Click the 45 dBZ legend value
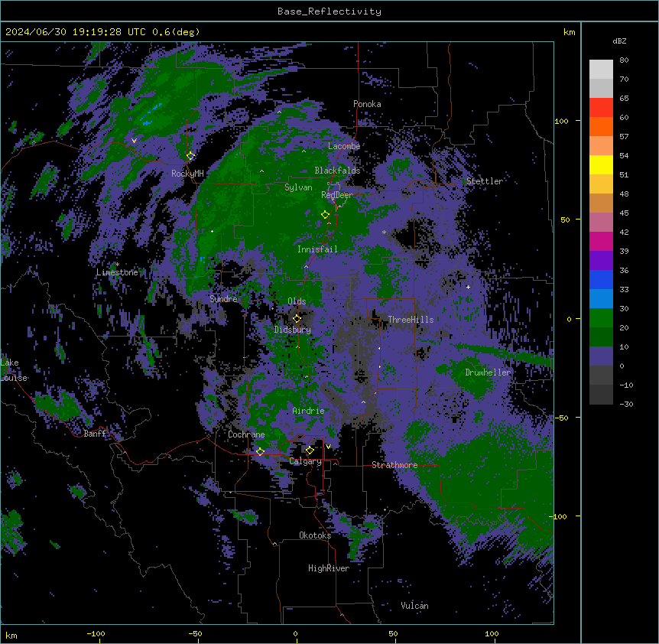 click(x=624, y=213)
